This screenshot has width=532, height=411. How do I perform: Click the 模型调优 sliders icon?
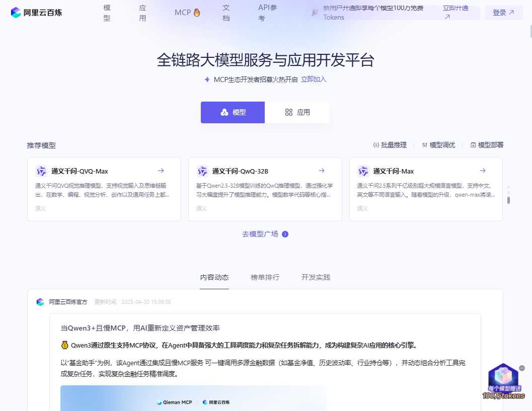(424, 145)
